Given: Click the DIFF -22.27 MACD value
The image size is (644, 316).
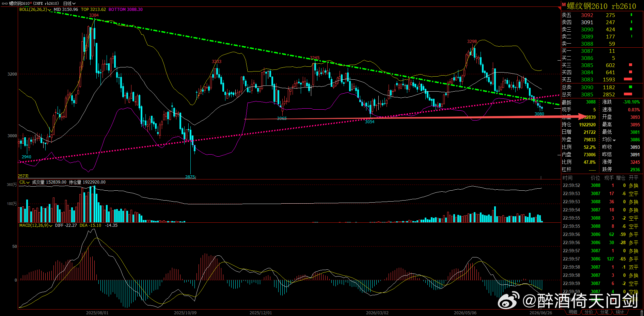Looking at the screenshot, I should [66, 225].
